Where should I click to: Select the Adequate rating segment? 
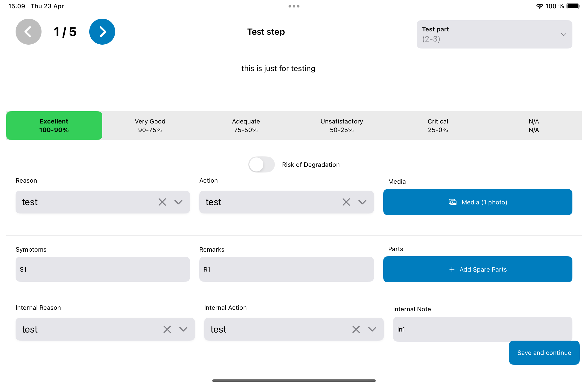pos(246,126)
